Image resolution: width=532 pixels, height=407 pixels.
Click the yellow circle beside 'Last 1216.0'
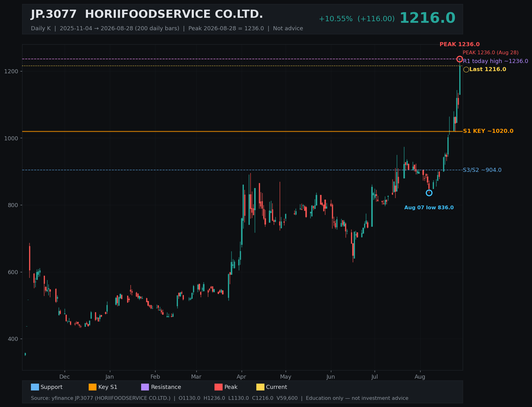click(466, 70)
